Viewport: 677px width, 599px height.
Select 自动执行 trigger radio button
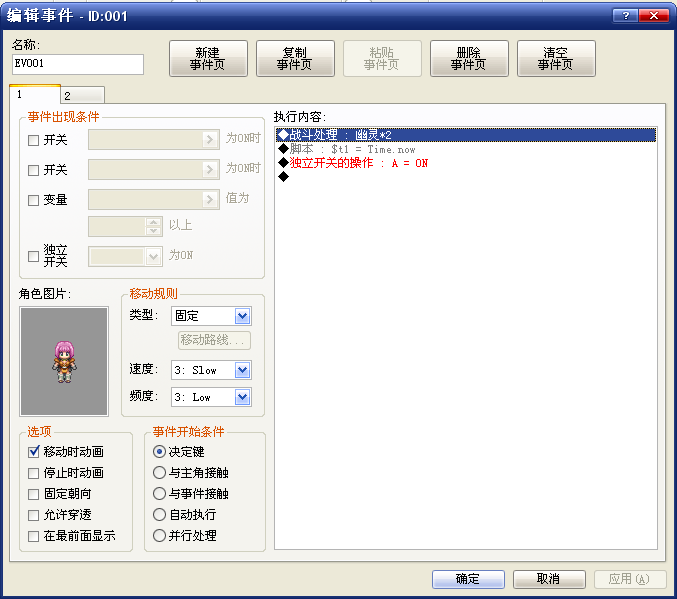pos(159,514)
